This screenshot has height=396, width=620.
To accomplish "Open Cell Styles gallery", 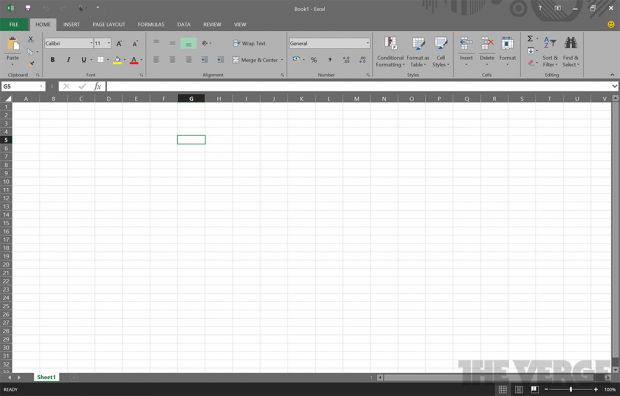I will tap(440, 52).
